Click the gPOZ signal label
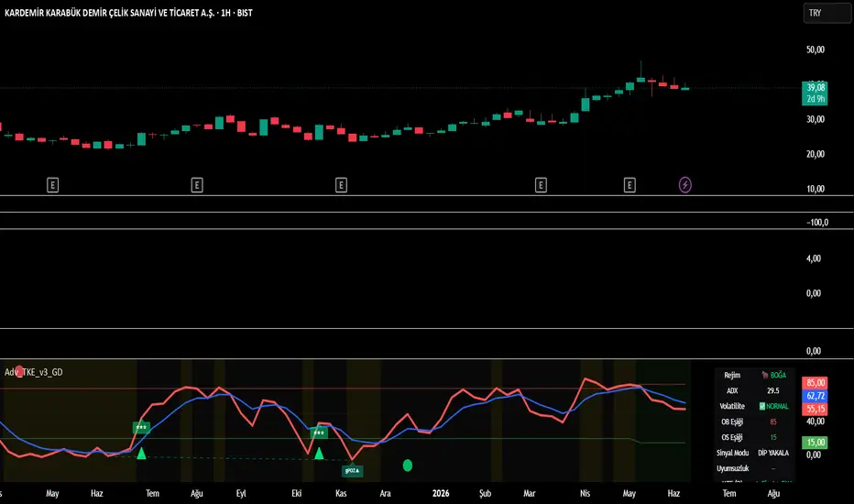Viewport: 854px width, 504px height. pos(353,470)
